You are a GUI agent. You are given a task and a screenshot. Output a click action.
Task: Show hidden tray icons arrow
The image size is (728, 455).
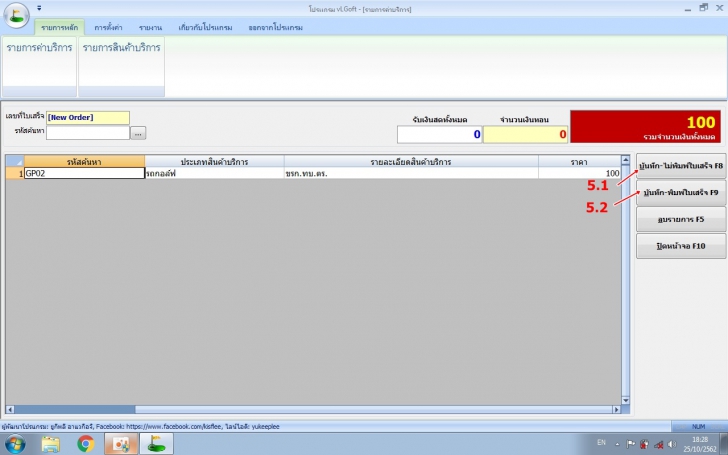(x=617, y=444)
